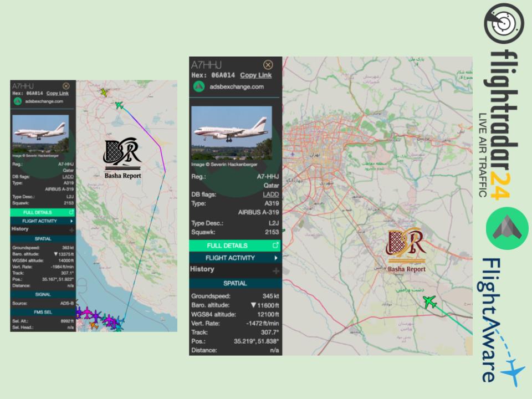Click the FLIGHT ACTIVITY arrow in larger panel
The image size is (532, 399).
[x=276, y=258]
